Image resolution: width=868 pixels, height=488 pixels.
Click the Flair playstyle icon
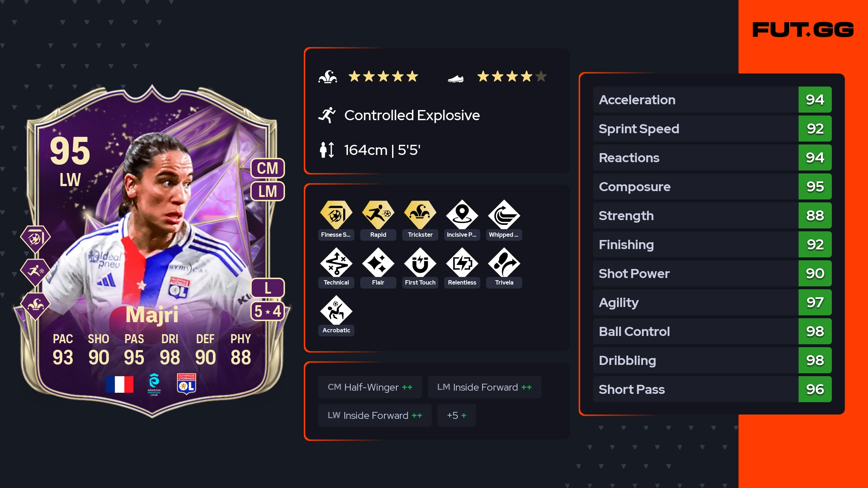click(378, 263)
